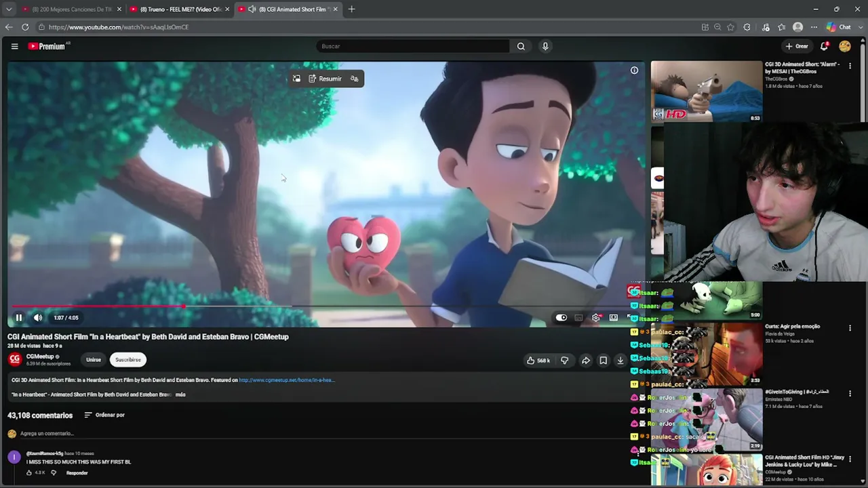Pause the video playback
Image resolution: width=868 pixels, height=488 pixels.
click(19, 318)
